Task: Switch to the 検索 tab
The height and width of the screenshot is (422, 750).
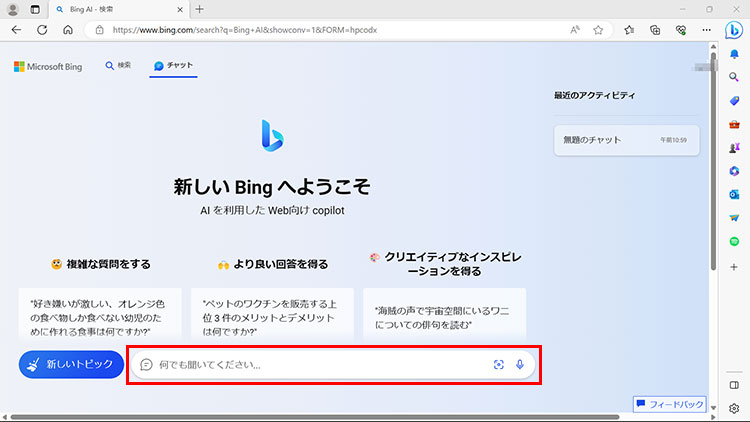Action: 118,65
